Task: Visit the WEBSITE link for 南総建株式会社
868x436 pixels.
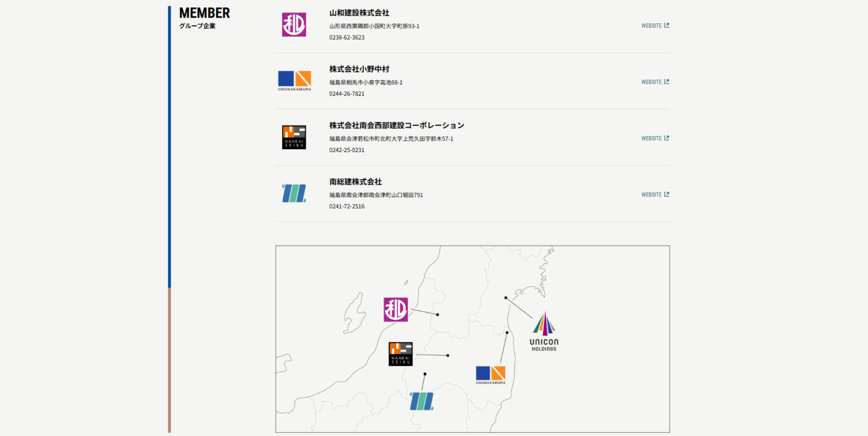Action: (655, 195)
